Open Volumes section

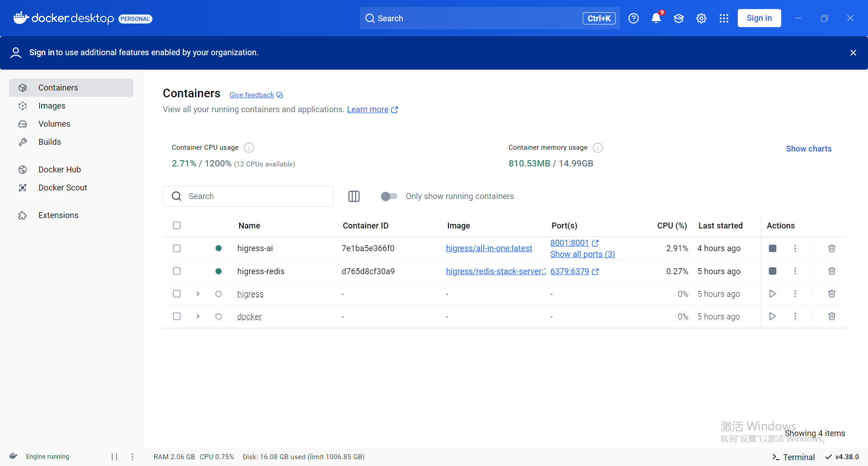[71, 124]
